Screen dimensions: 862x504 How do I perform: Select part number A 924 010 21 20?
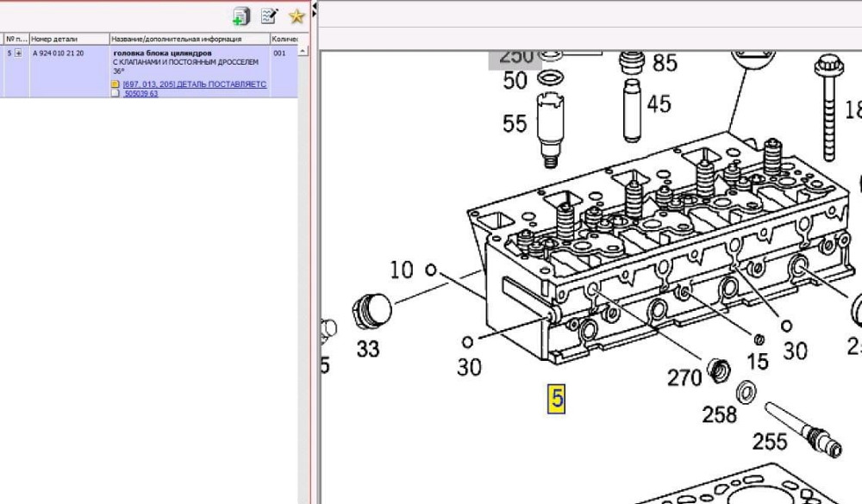point(59,53)
